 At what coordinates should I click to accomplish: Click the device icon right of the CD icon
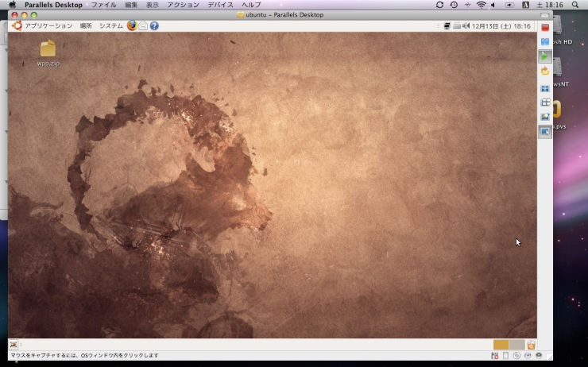528,355
